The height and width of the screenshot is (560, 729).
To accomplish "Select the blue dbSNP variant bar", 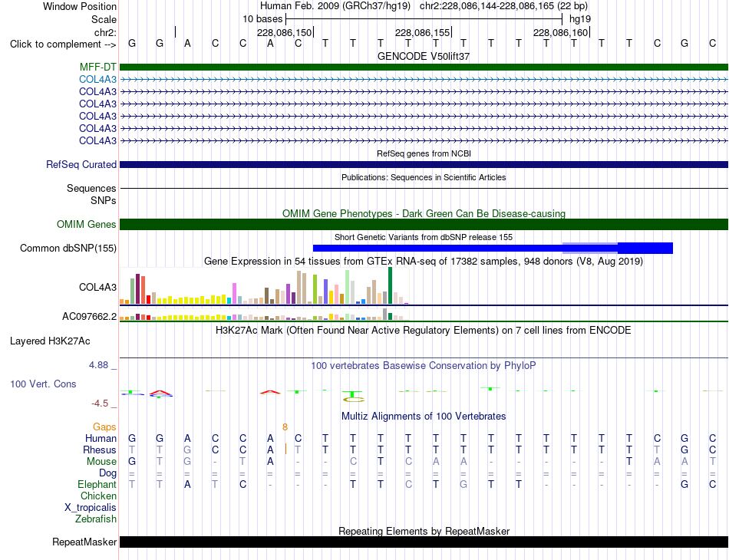I will pyautogui.click(x=493, y=249).
